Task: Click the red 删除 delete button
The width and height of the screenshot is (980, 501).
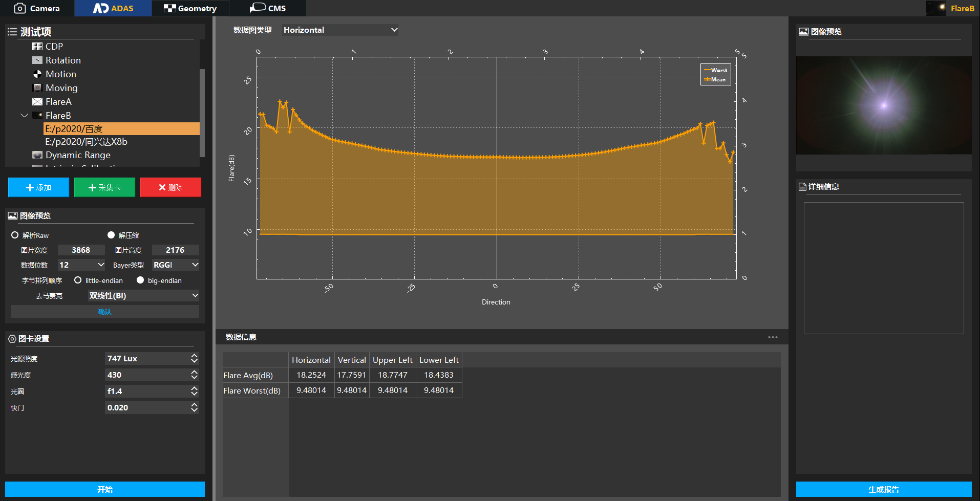Action: [x=171, y=187]
